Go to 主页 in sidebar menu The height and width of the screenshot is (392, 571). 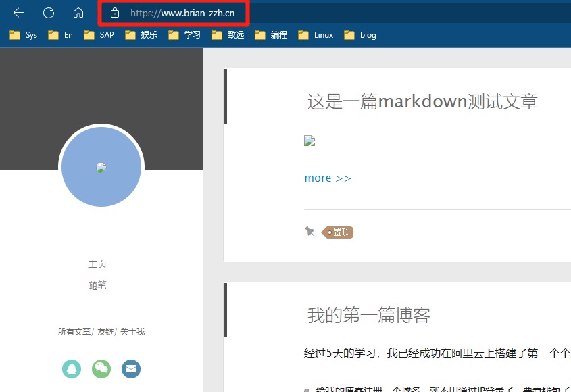click(97, 264)
